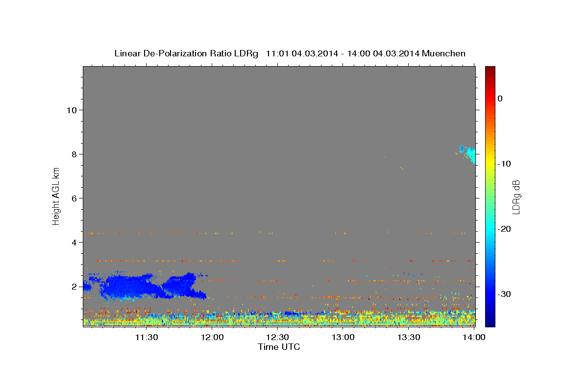This screenshot has width=588, height=392.
Task: Click the plot title 'Linear De-Polarization Ratio LDRg'
Action: tap(186, 53)
